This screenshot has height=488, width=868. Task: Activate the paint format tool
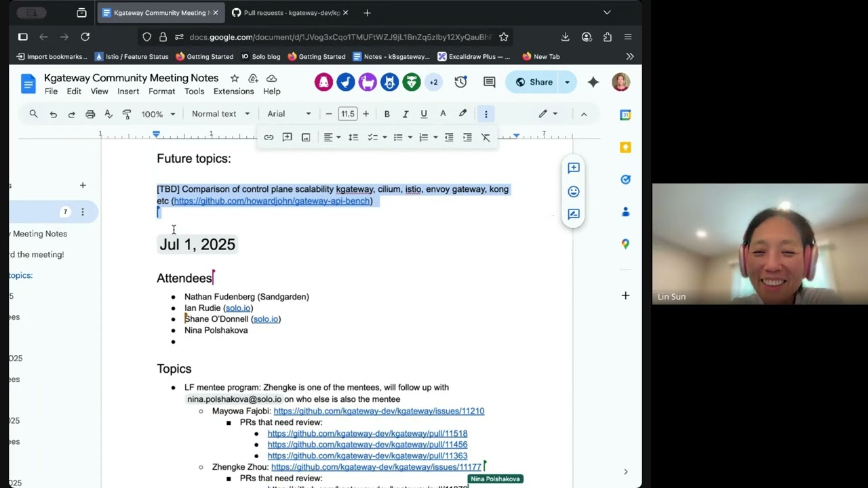click(x=127, y=114)
